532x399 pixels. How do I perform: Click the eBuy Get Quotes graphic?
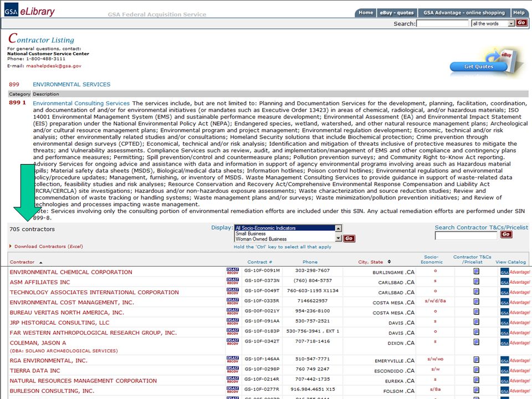coord(485,62)
